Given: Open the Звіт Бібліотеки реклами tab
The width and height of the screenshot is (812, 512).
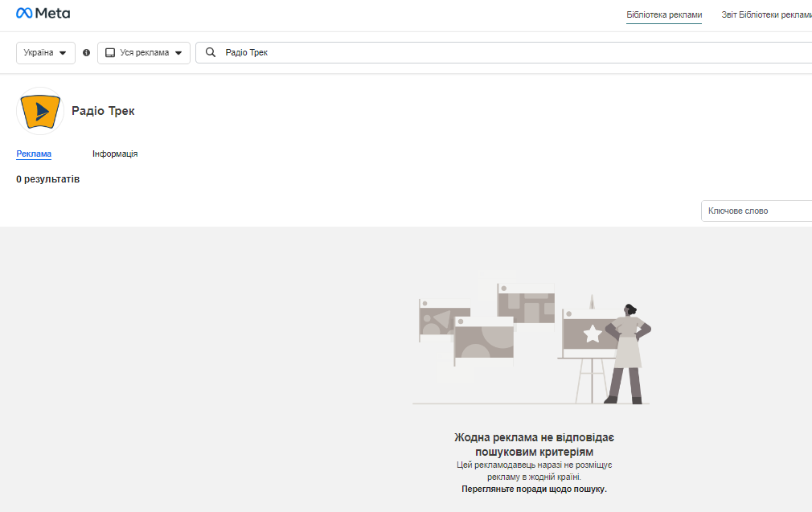Looking at the screenshot, I should coord(766,14).
